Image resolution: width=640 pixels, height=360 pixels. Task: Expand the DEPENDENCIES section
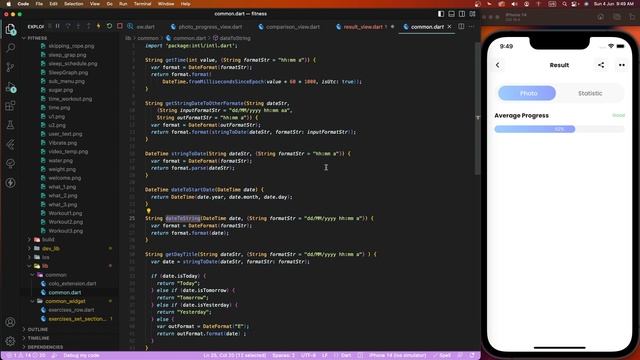(45, 347)
